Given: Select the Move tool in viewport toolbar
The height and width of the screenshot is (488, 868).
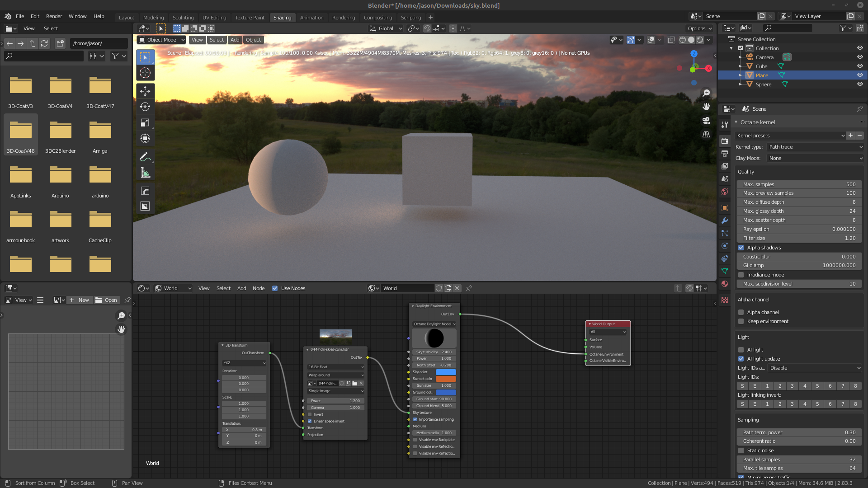Looking at the screenshot, I should pos(145,91).
